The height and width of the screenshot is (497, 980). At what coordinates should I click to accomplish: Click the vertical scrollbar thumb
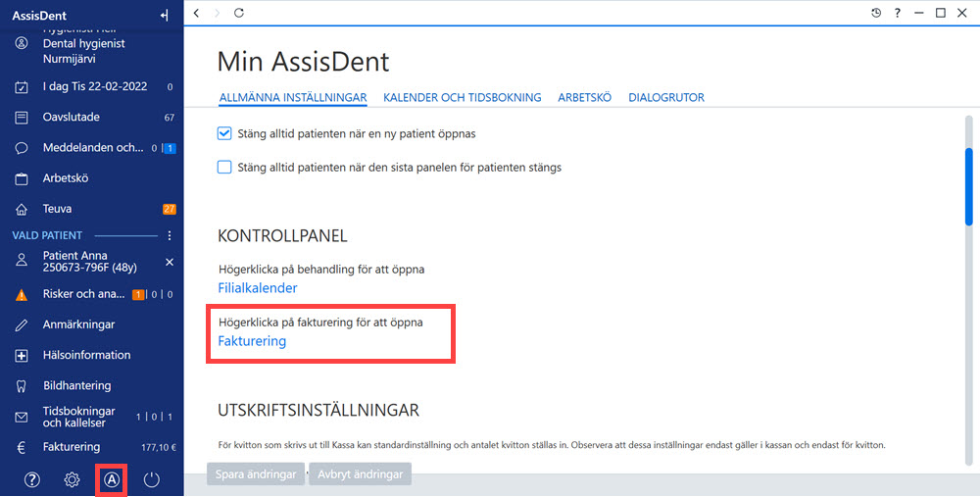[x=969, y=186]
